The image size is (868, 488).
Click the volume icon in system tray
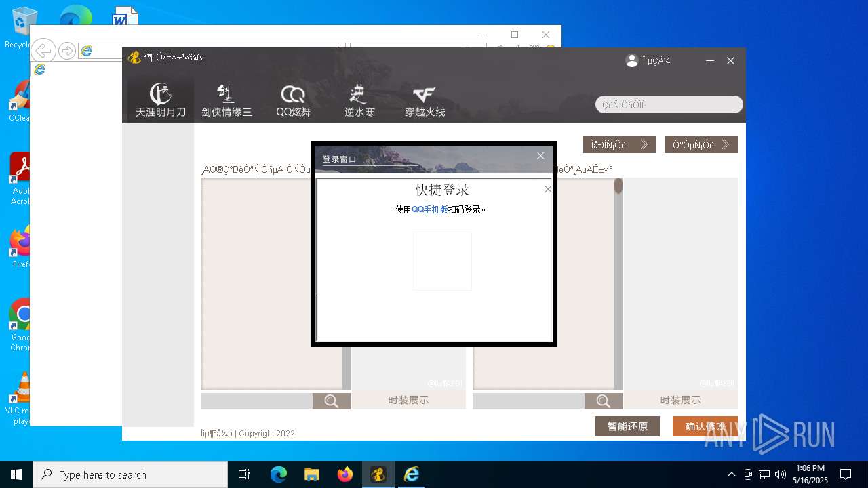[x=781, y=474]
